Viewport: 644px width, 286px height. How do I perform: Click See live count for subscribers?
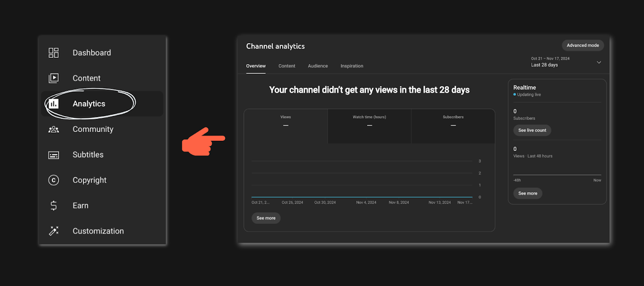click(x=532, y=130)
